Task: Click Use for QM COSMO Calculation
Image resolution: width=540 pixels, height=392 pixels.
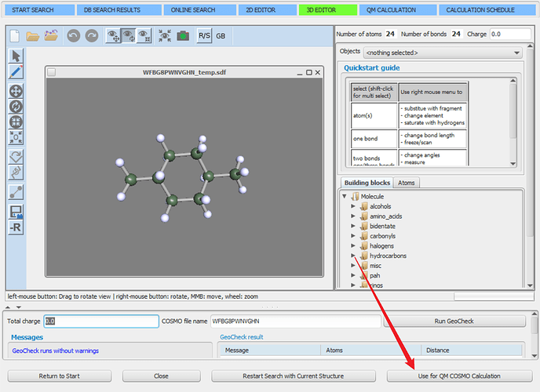Action: [459, 376]
